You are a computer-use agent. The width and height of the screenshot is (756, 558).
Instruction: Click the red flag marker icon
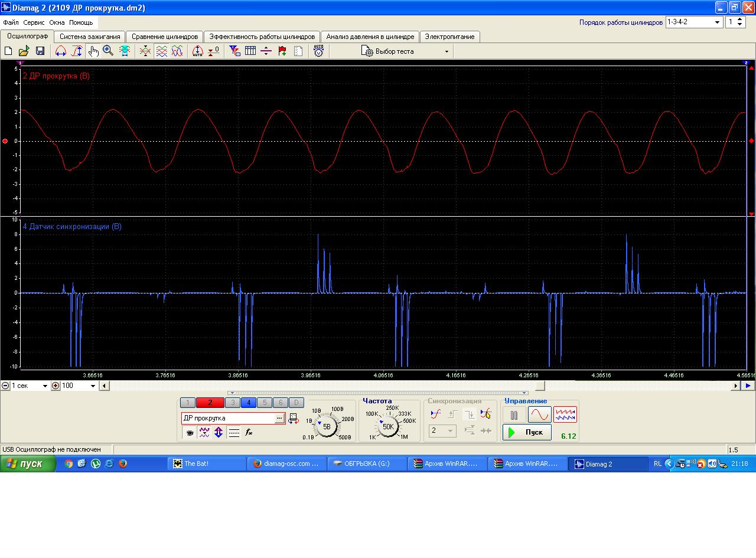pos(282,51)
